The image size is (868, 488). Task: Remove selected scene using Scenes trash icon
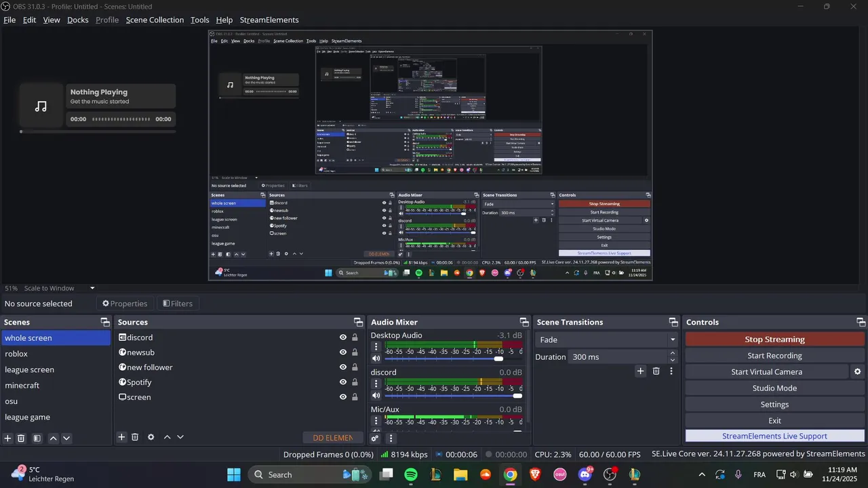click(x=21, y=439)
